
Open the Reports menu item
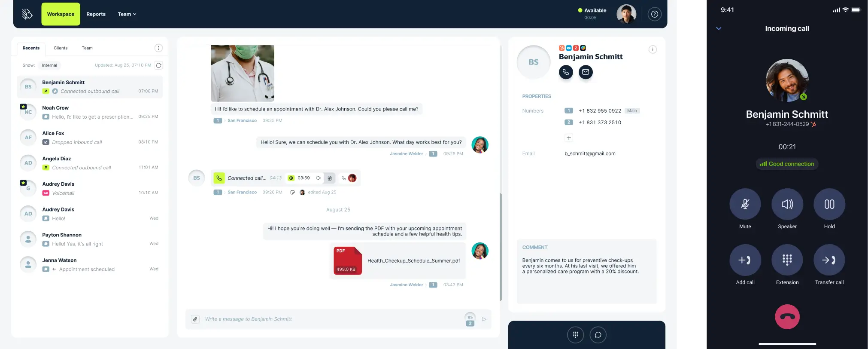click(96, 14)
